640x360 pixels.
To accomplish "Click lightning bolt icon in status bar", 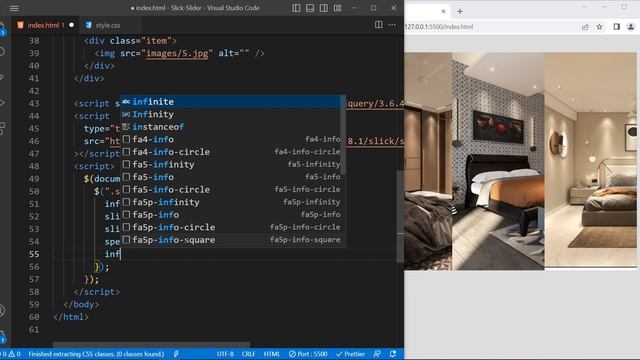I will (x=176, y=354).
